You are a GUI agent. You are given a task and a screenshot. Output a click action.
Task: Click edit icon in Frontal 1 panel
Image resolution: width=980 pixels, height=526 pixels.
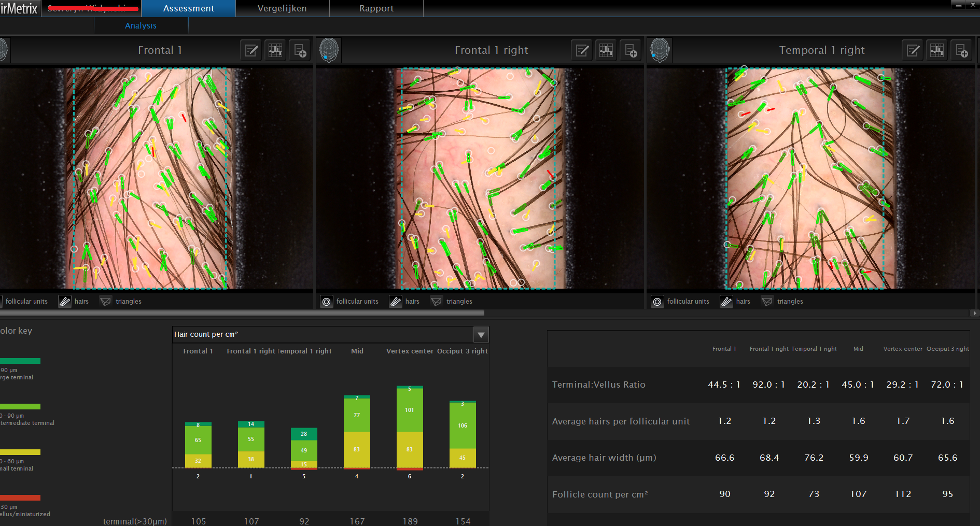(251, 50)
